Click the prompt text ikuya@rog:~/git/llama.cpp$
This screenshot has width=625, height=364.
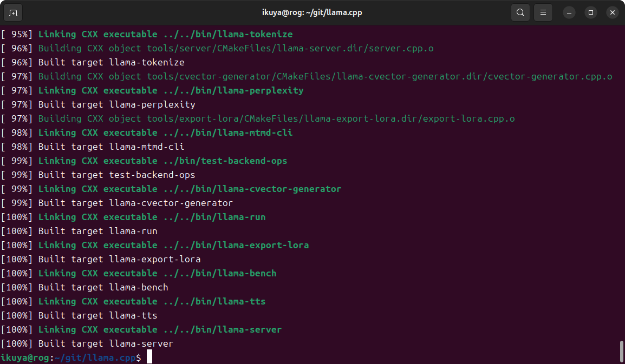[71, 358]
